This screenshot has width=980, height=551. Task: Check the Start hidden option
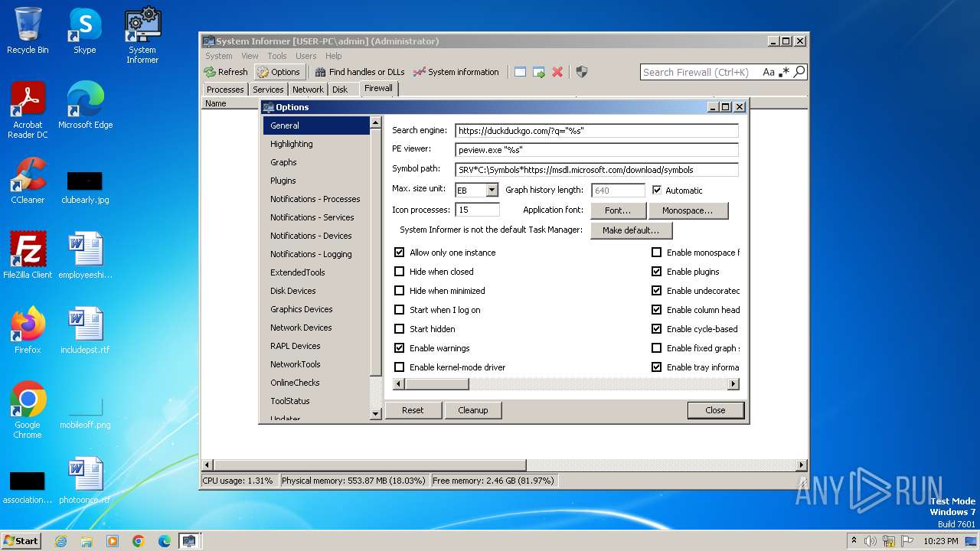pos(399,329)
